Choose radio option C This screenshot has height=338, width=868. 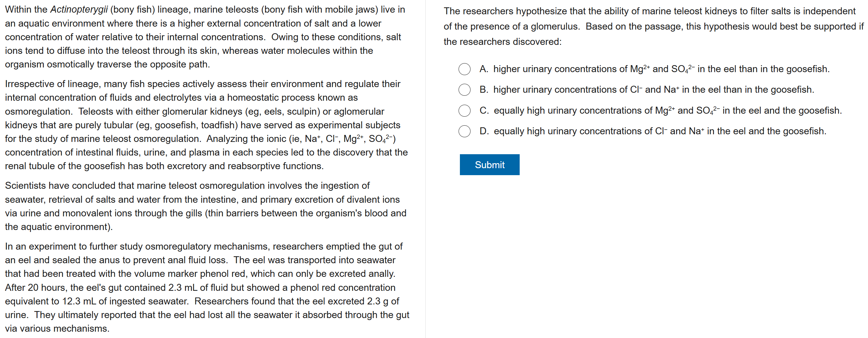point(464,111)
